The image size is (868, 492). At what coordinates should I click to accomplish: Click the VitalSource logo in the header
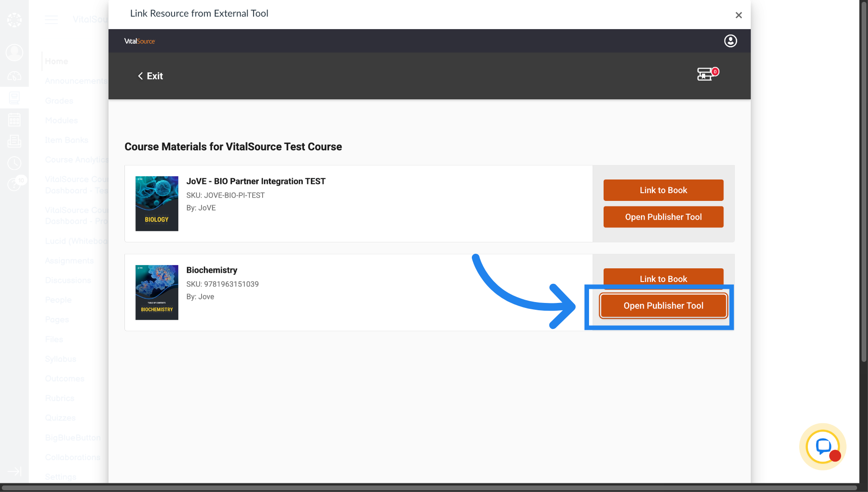click(x=139, y=41)
